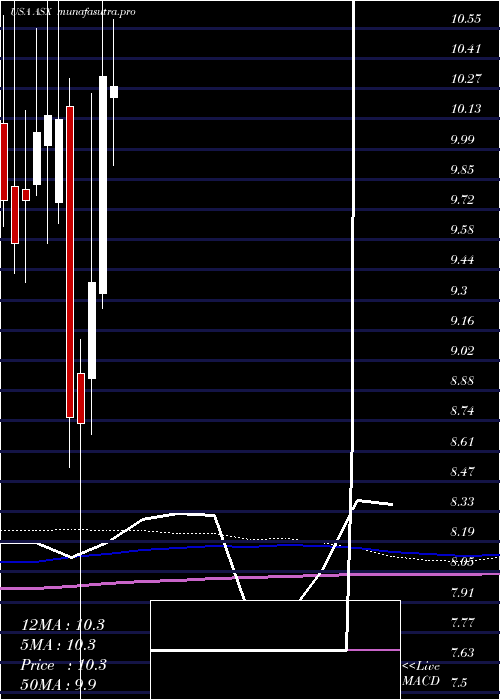The height and width of the screenshot is (700, 500).
Task: Click the <<Live MACD label
Action: [x=421, y=674]
